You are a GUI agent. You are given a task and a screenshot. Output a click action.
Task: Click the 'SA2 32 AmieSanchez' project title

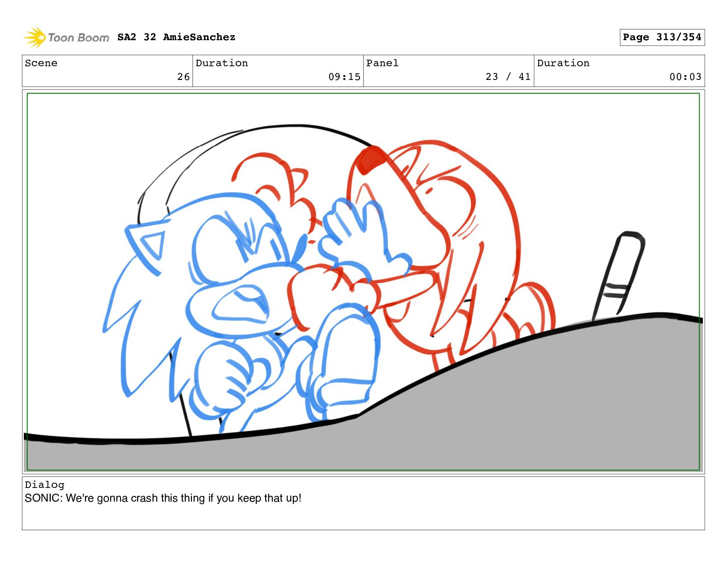(x=176, y=37)
